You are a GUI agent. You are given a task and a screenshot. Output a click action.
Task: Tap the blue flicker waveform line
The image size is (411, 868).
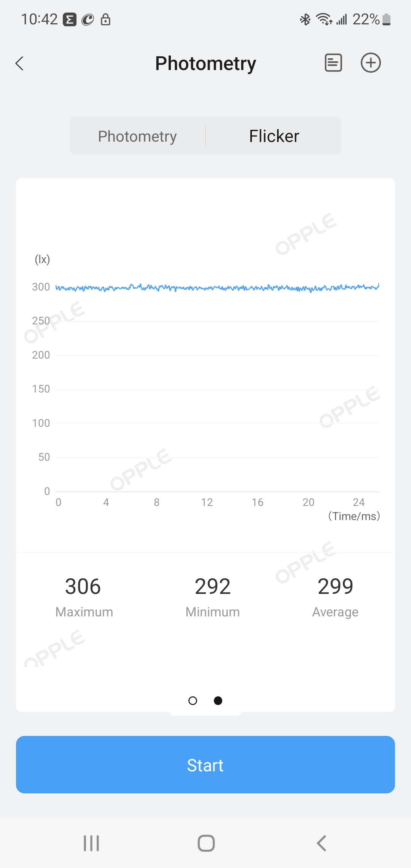point(217,288)
